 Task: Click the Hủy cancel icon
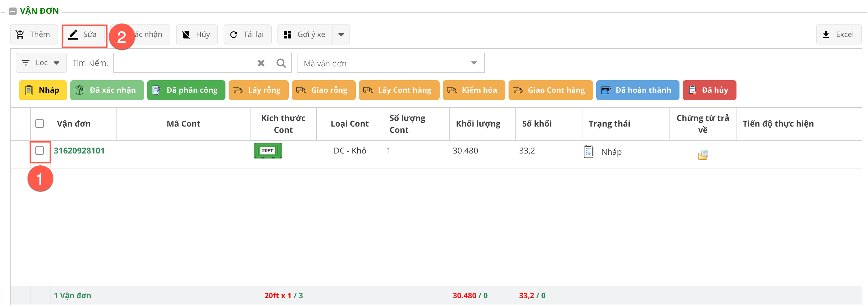pyautogui.click(x=186, y=34)
